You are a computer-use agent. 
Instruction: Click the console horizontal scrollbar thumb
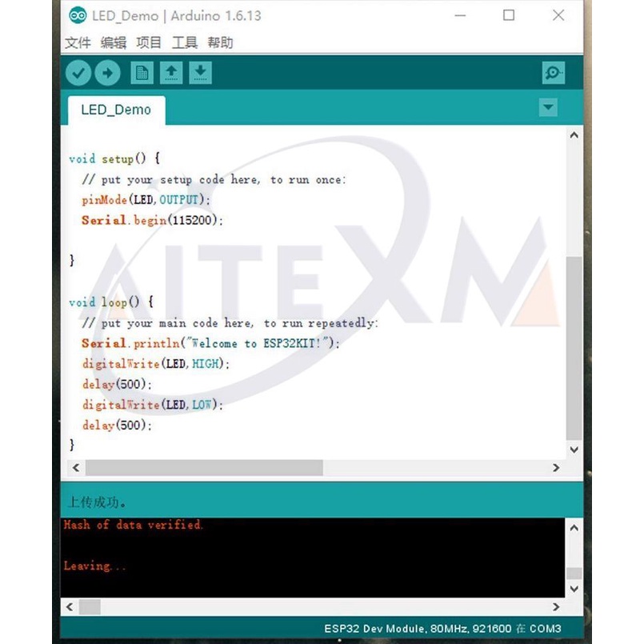click(90, 607)
